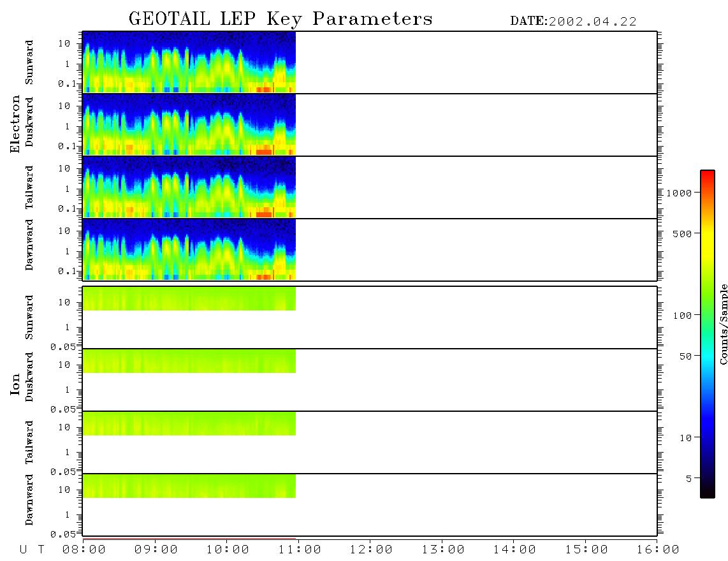Click the 15:00 time tick label
Screen dimensions: 728x561
tap(586, 550)
